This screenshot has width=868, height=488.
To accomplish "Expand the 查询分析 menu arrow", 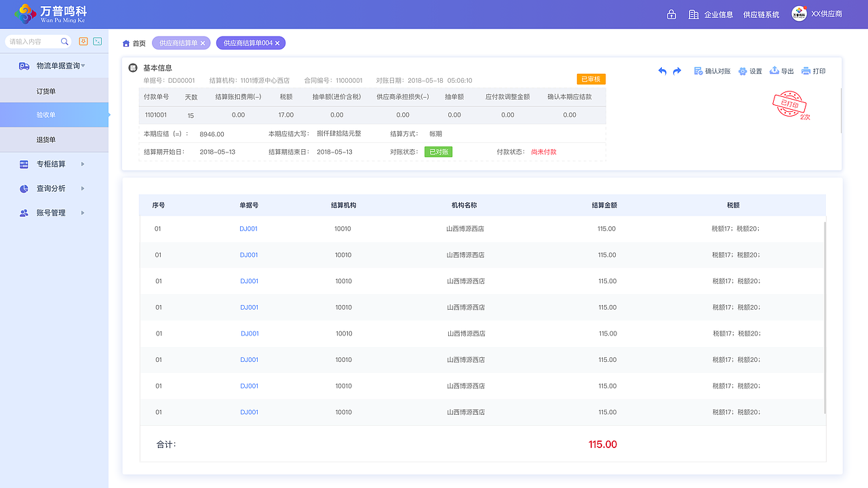I will coord(83,188).
